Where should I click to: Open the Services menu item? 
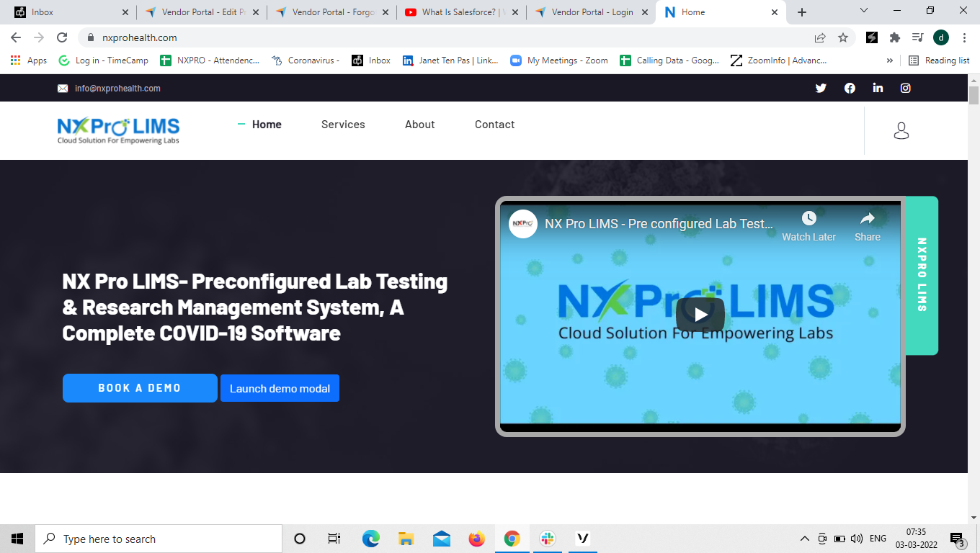point(342,124)
